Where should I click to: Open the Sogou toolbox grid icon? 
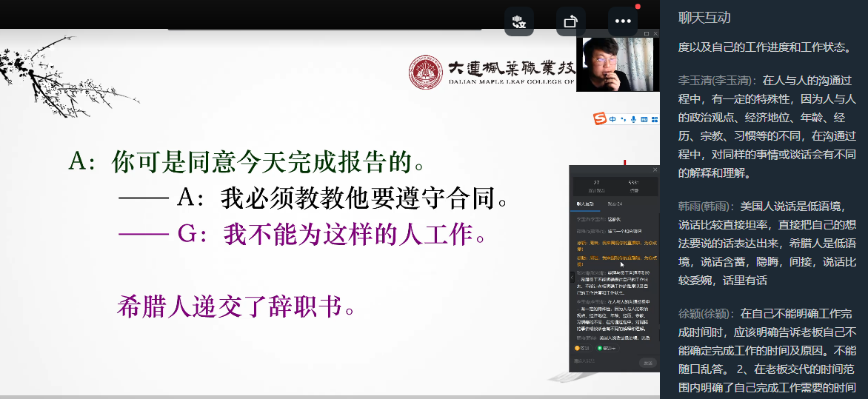[654, 118]
